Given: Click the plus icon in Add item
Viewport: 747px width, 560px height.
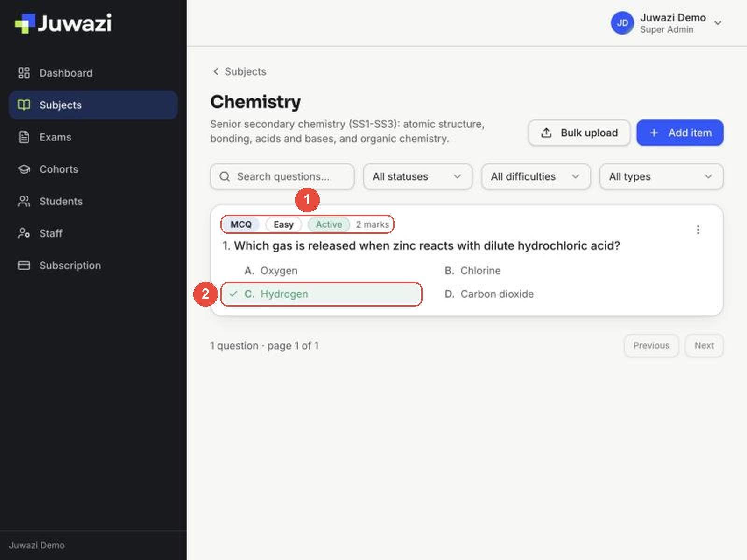Looking at the screenshot, I should click(x=654, y=133).
